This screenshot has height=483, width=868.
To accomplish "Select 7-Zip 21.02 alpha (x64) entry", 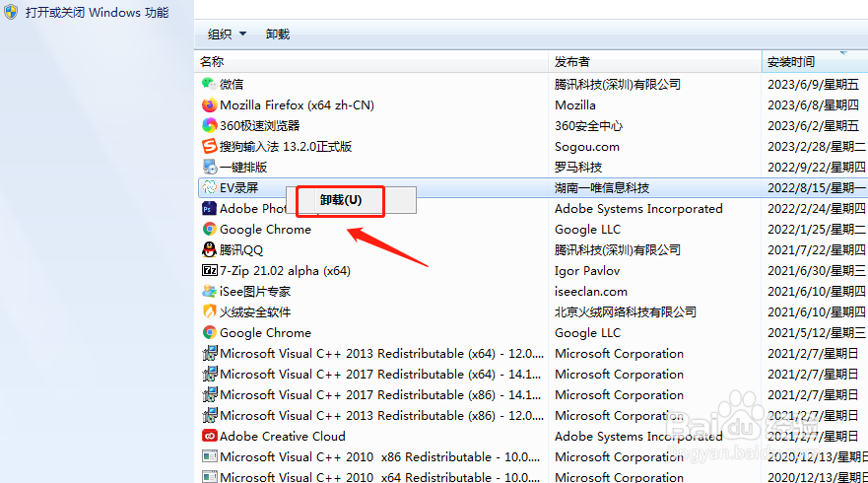I will point(285,271).
